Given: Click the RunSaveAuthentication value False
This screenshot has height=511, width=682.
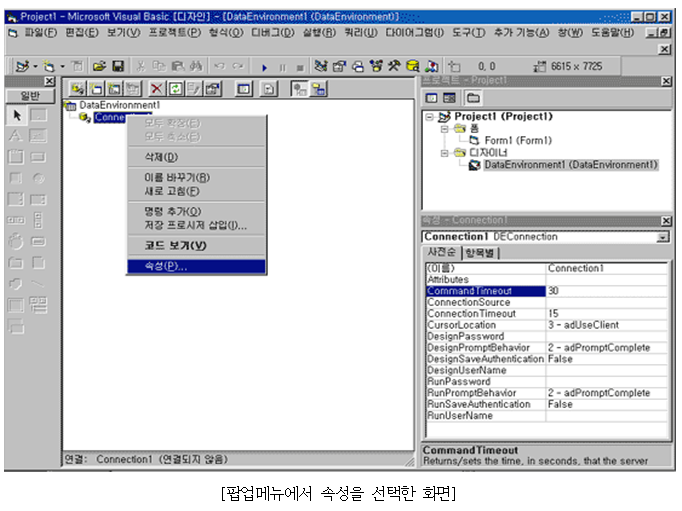Looking at the screenshot, I should (x=606, y=404).
